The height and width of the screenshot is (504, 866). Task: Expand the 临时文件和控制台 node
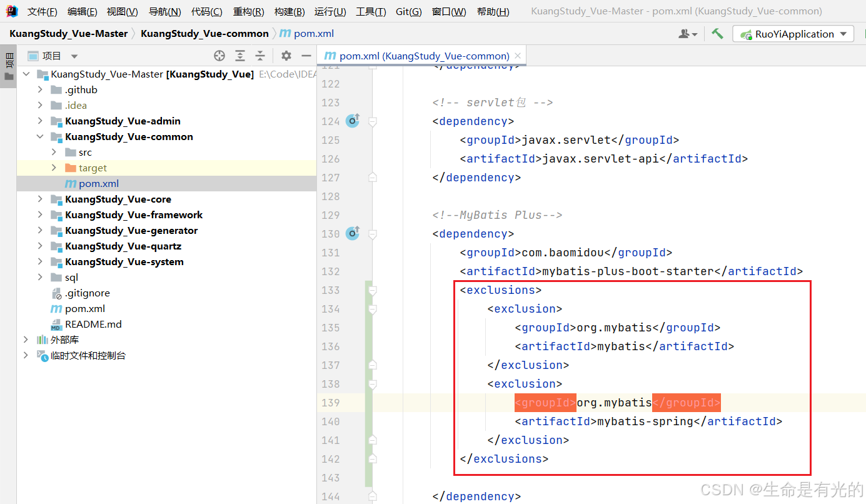[x=26, y=356]
